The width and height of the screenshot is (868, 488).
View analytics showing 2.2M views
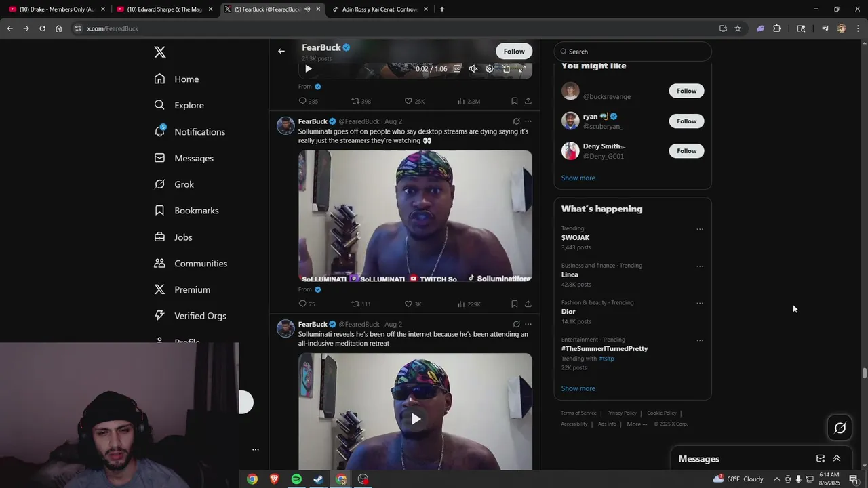click(x=469, y=101)
